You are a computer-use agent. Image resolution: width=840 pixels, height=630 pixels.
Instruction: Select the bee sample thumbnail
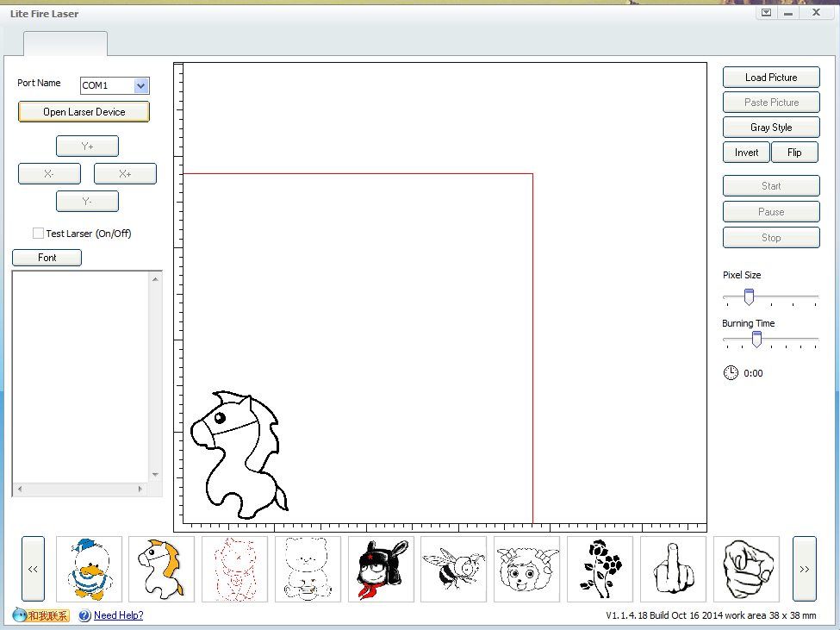(454, 569)
